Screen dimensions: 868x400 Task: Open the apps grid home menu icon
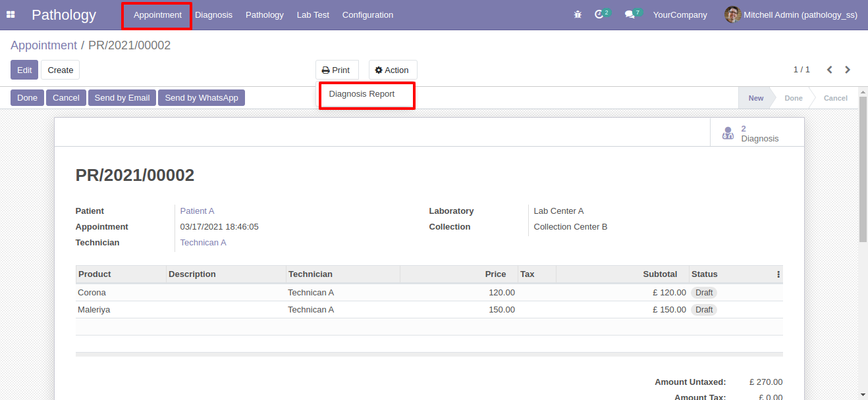[11, 14]
